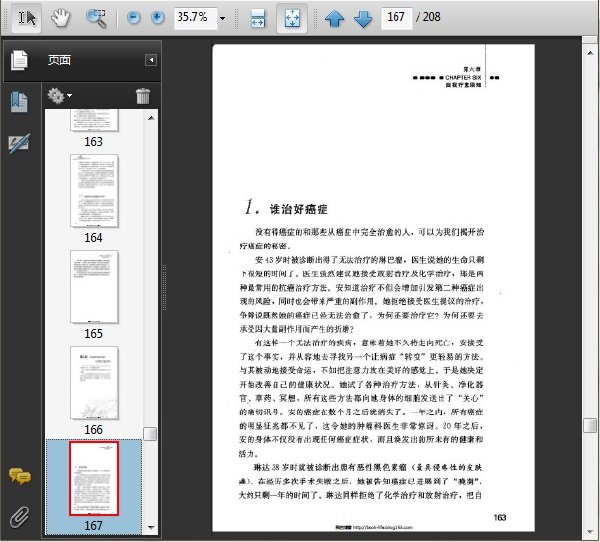Go to next page with down arrow

363,18
